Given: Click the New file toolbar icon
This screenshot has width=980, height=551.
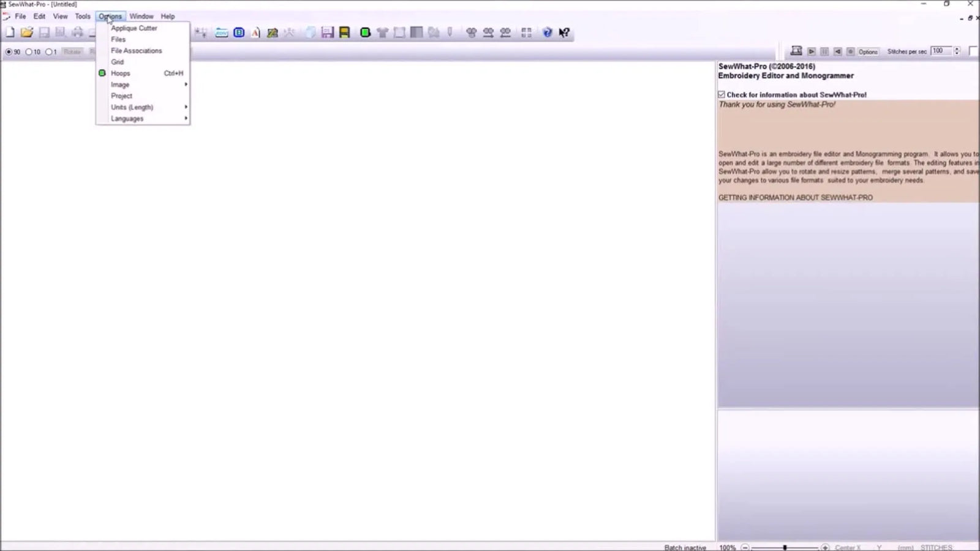Looking at the screenshot, I should [10, 32].
